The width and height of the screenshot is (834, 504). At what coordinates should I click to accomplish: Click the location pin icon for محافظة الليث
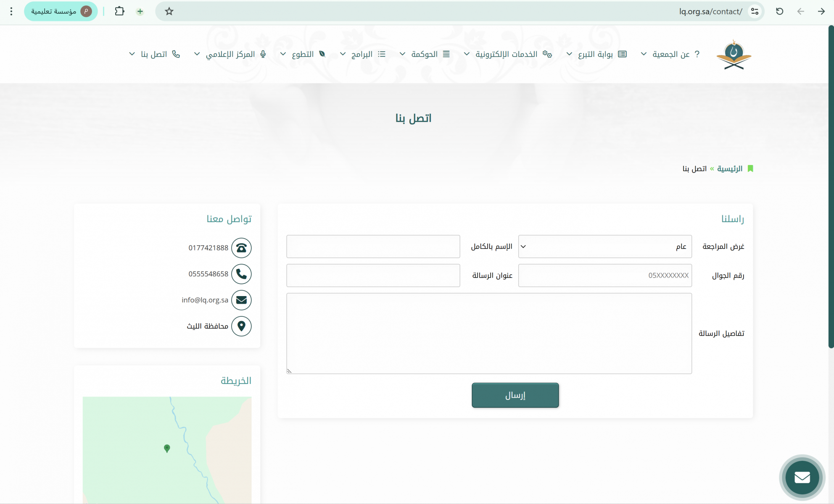click(x=241, y=326)
